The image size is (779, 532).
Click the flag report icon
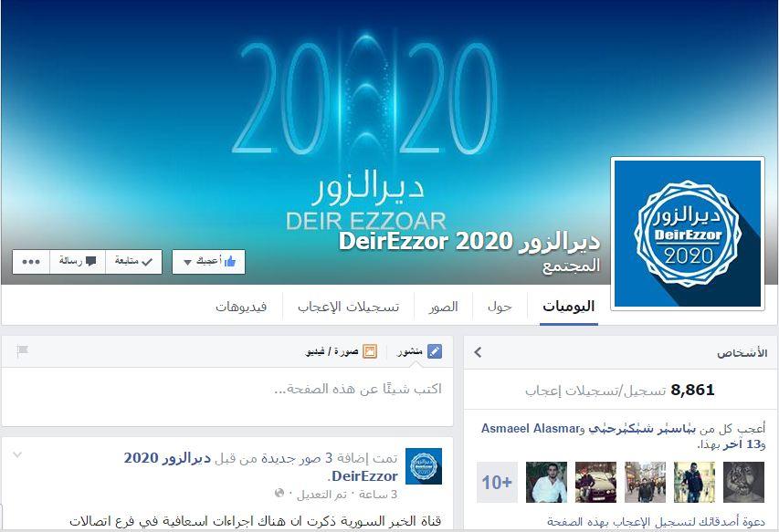(x=22, y=351)
